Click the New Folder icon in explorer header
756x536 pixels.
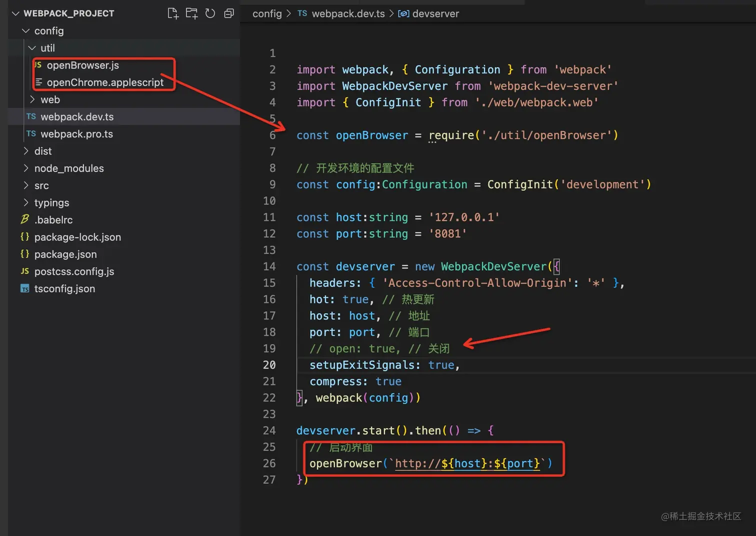(x=191, y=13)
